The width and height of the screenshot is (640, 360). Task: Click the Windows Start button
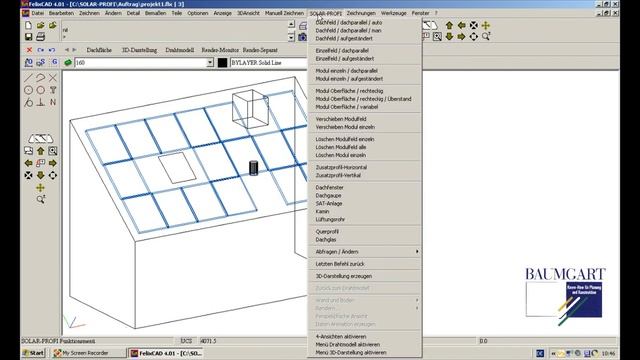tap(33, 353)
